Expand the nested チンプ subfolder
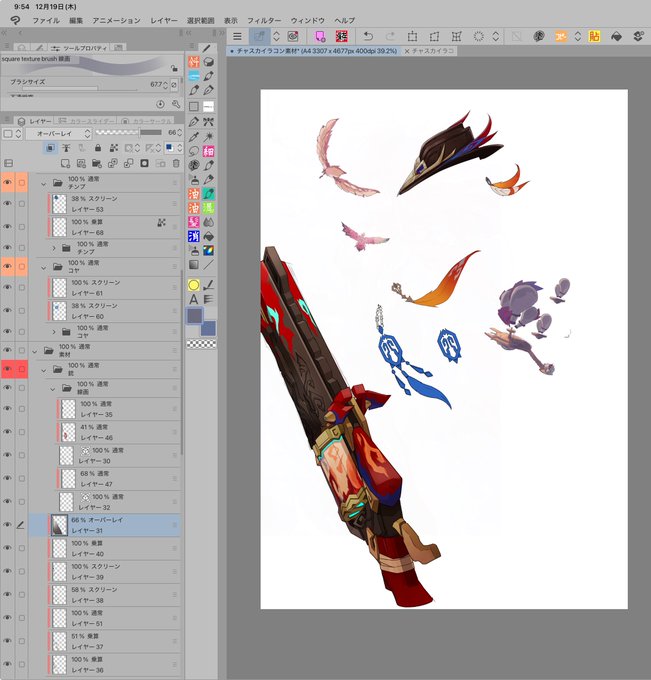 pos(54,248)
